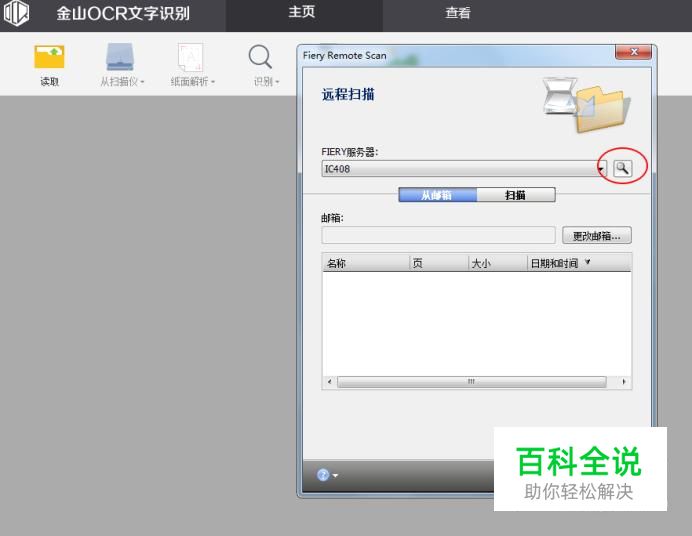Switch to the 主页 tab
692x536 pixels.
coord(302,13)
